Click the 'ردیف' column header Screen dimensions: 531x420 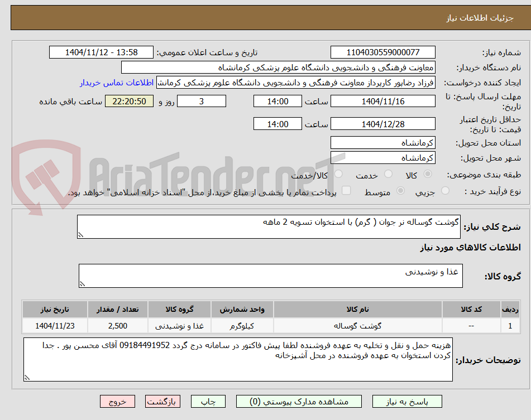510,310
